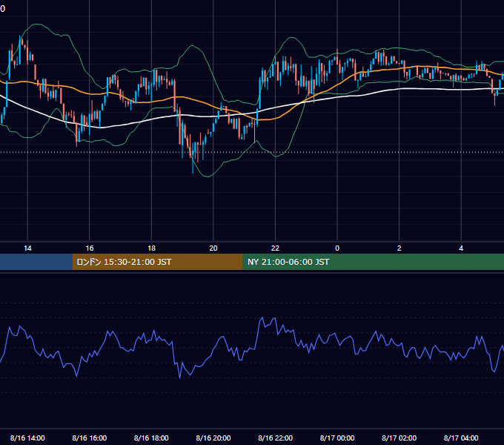Image resolution: width=504 pixels, height=445 pixels.
Task: Click the 8/17 00:00 date label
Action: [x=337, y=438]
